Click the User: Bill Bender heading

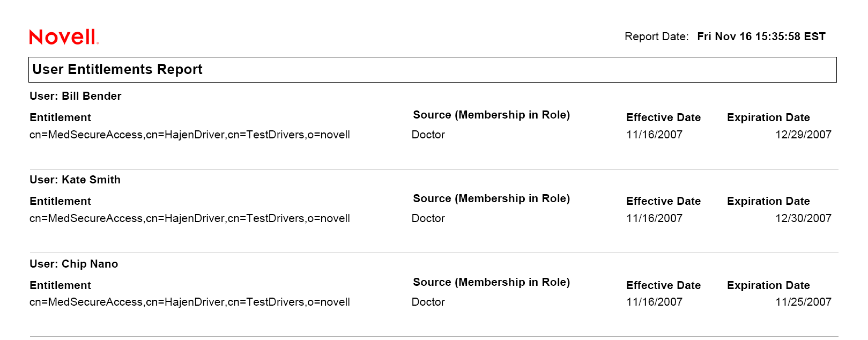[x=76, y=96]
